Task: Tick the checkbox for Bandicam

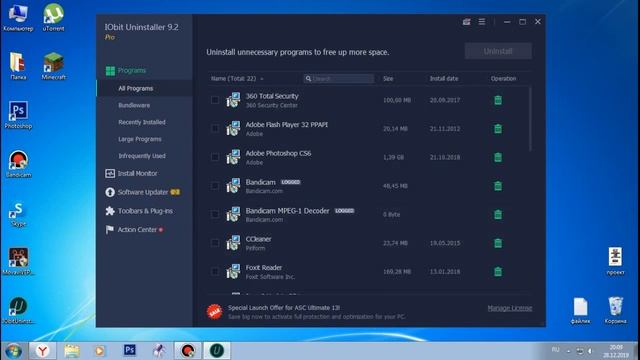Action: [x=215, y=186]
